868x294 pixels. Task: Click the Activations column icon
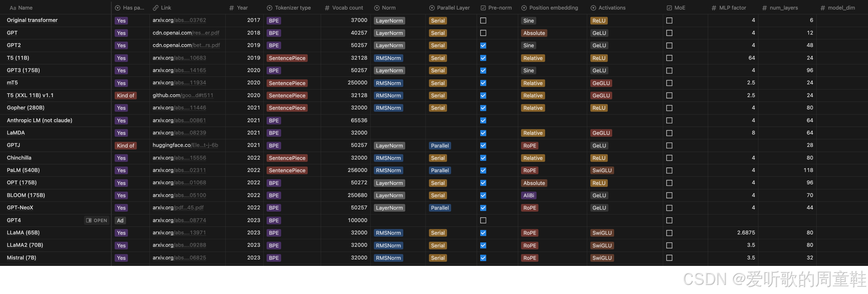coord(593,8)
